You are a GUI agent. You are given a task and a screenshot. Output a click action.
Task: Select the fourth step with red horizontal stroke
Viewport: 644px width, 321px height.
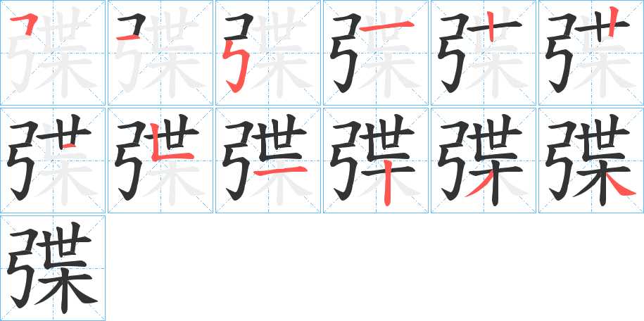pyautogui.click(x=376, y=53)
